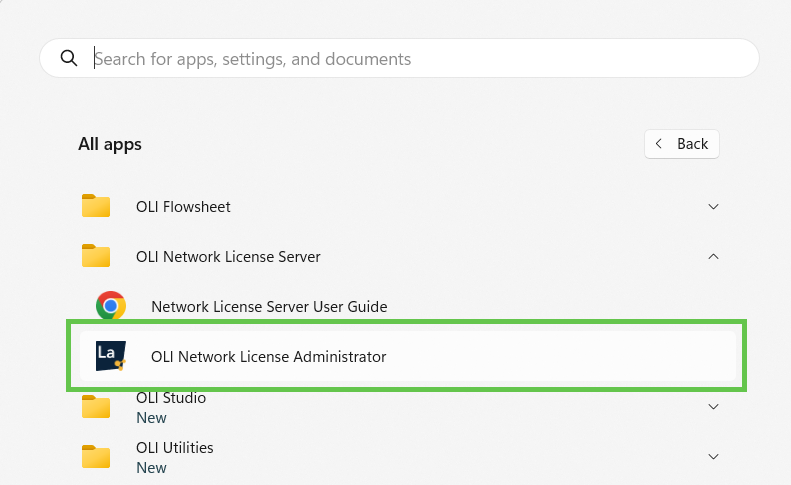Open Network License Server User Guide

pos(269,306)
